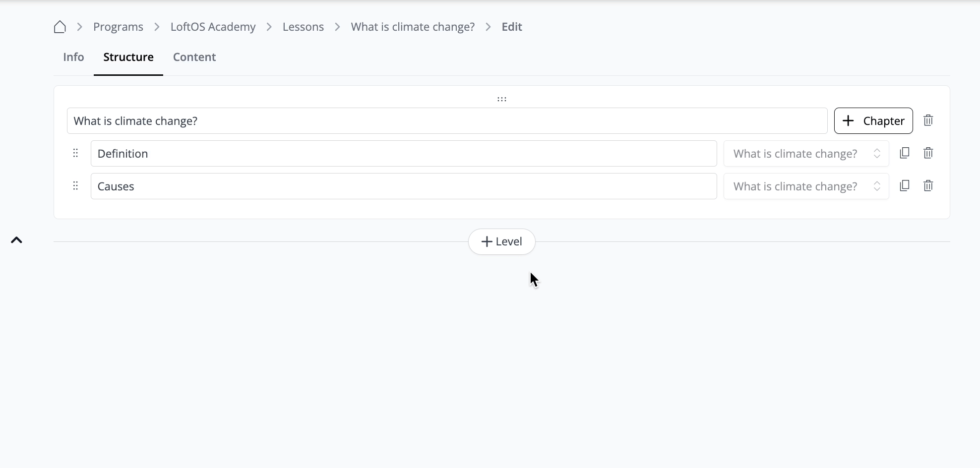Grab the Causes row drag handle
This screenshot has width=980, height=468.
pyautogui.click(x=75, y=186)
